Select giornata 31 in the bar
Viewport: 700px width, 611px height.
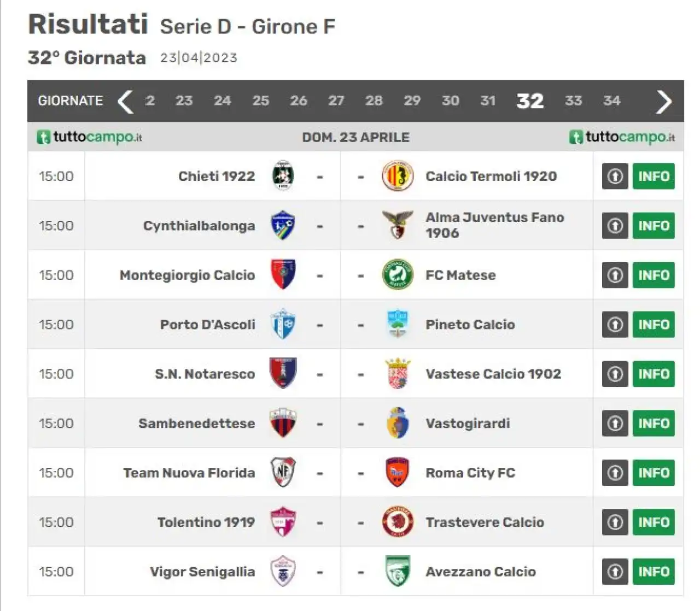tap(488, 101)
